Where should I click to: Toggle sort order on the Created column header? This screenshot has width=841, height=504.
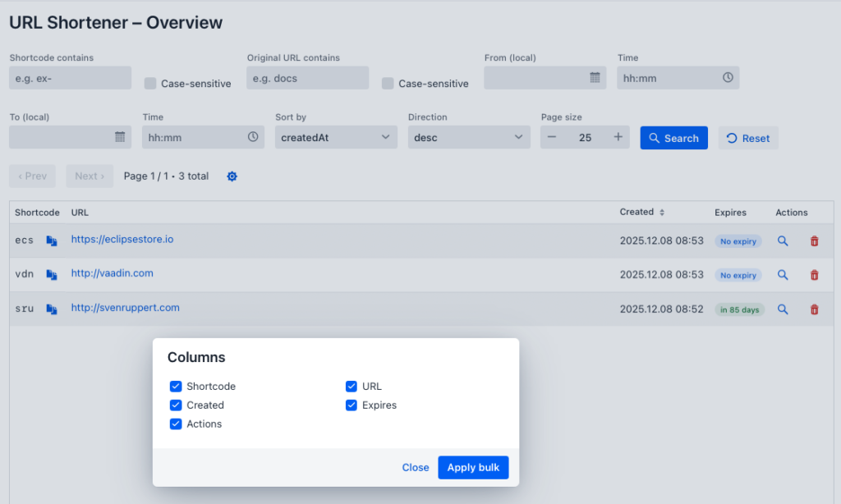point(641,212)
